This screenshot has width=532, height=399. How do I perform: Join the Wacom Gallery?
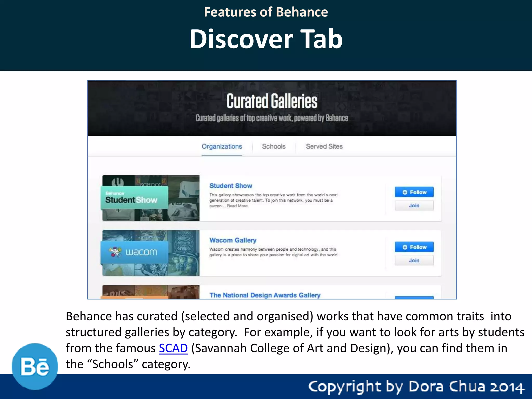(414, 260)
